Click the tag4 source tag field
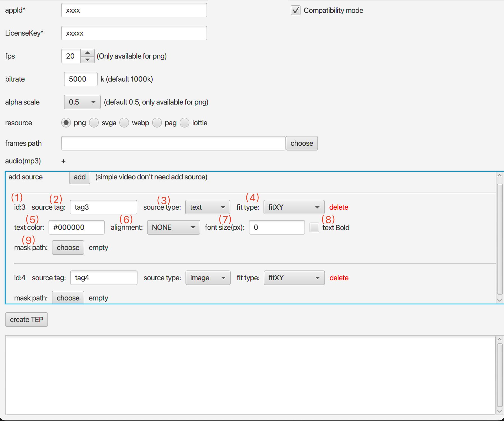The width and height of the screenshot is (504, 421). pyautogui.click(x=104, y=278)
